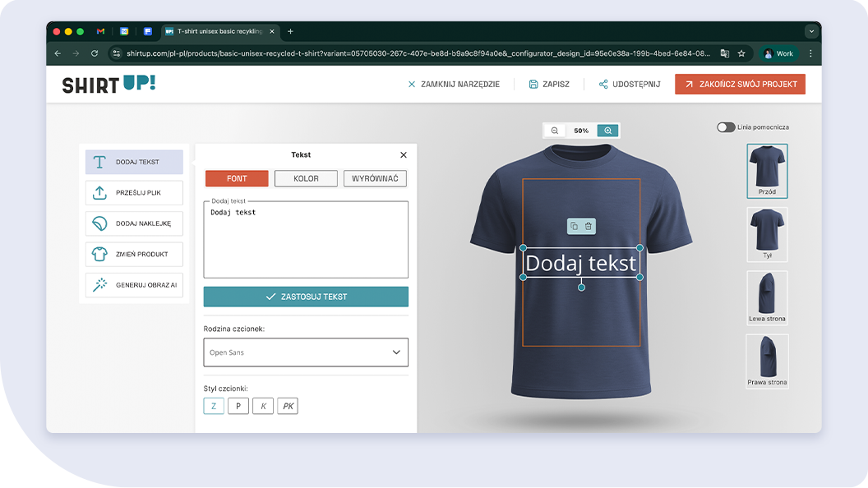Select the K italic font style
The height and width of the screenshot is (488, 868).
(263, 406)
